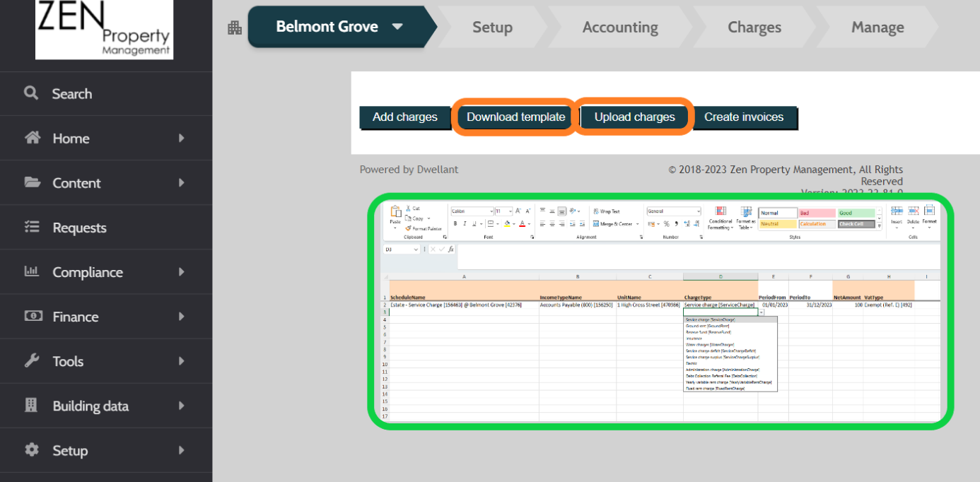The height and width of the screenshot is (482, 980).
Task: Select the Search icon in the sidebar
Action: click(x=31, y=93)
